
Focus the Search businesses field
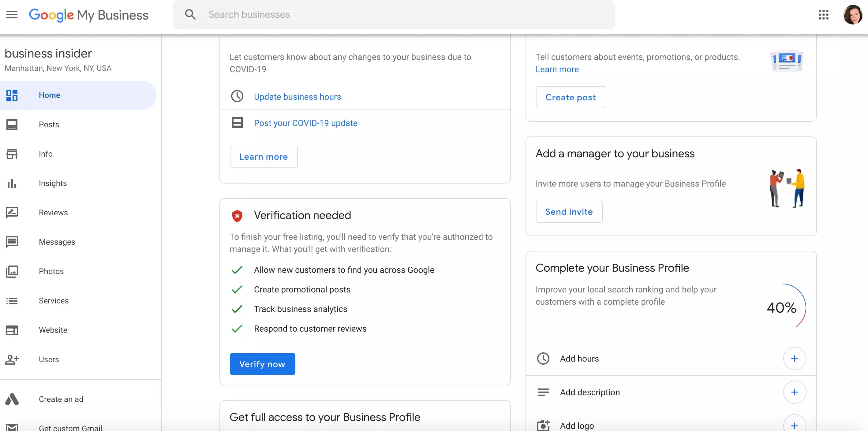[394, 14]
